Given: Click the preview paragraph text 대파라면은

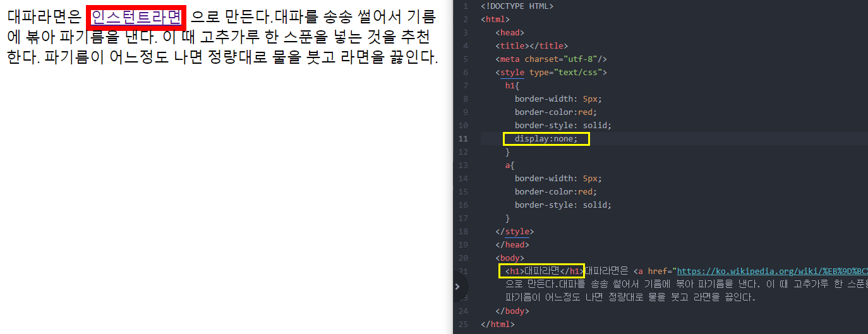Looking at the screenshot, I should (44, 17).
